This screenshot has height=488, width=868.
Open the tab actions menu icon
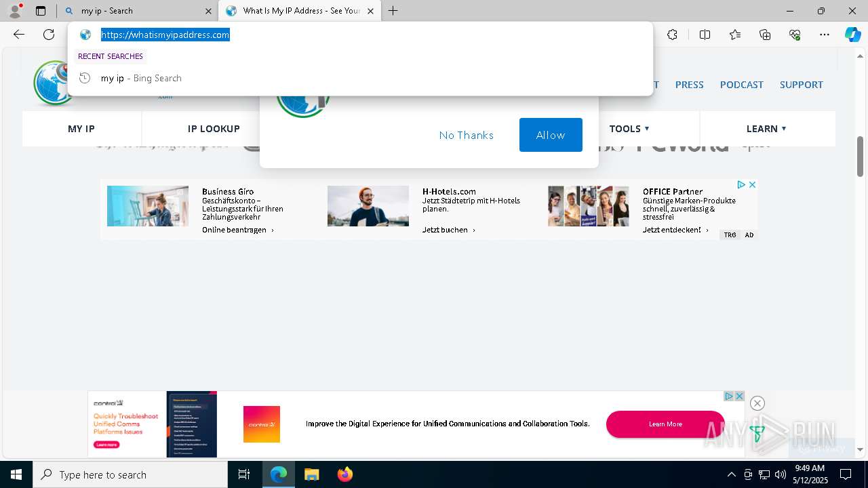coord(41,11)
